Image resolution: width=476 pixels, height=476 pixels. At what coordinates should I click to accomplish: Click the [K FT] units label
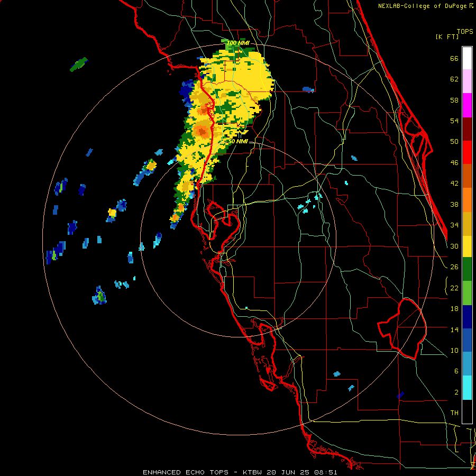point(447,36)
